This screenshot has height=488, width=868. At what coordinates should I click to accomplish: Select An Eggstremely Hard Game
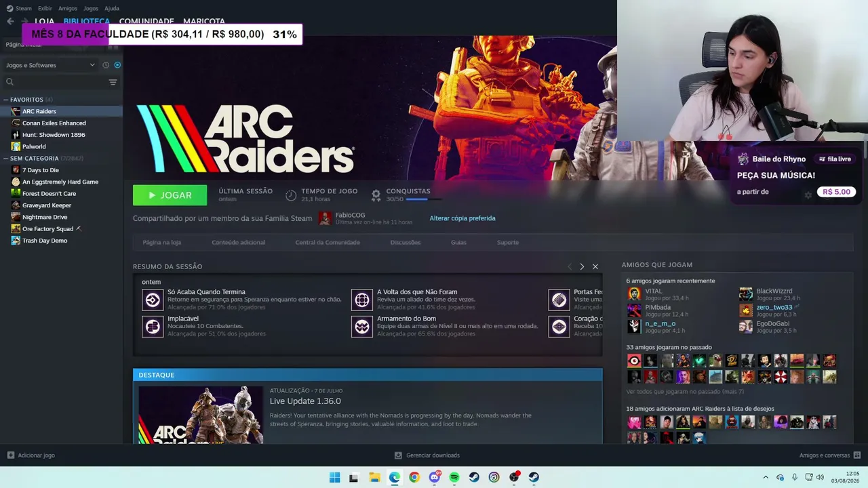(x=61, y=182)
